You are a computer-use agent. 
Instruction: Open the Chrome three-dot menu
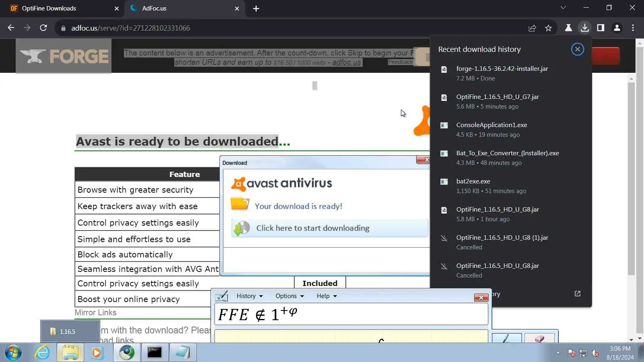pyautogui.click(x=633, y=28)
